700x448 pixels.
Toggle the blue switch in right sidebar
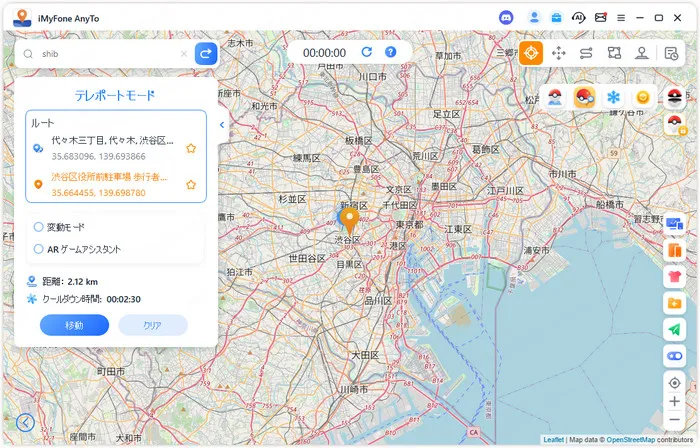(x=674, y=355)
